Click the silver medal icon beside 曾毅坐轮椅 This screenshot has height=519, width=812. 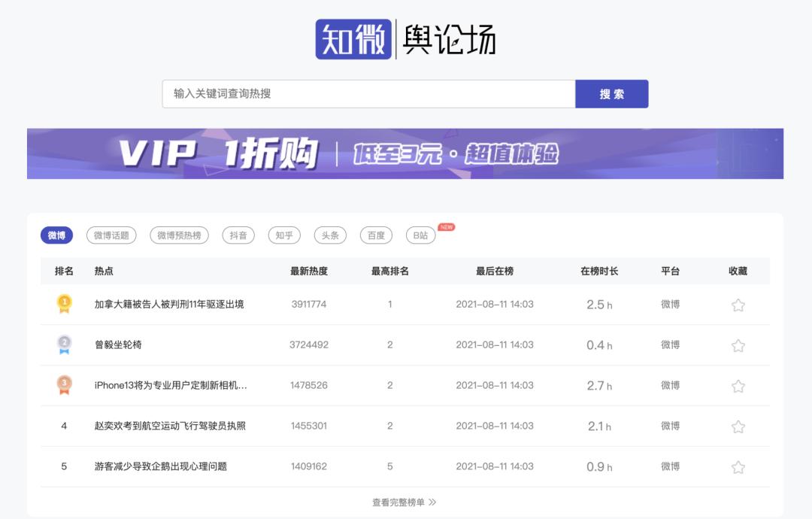click(65, 344)
